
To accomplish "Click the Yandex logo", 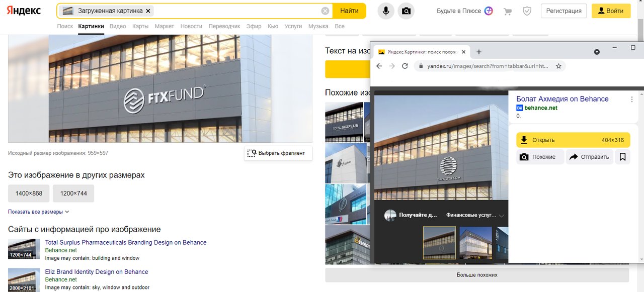I will [x=24, y=11].
